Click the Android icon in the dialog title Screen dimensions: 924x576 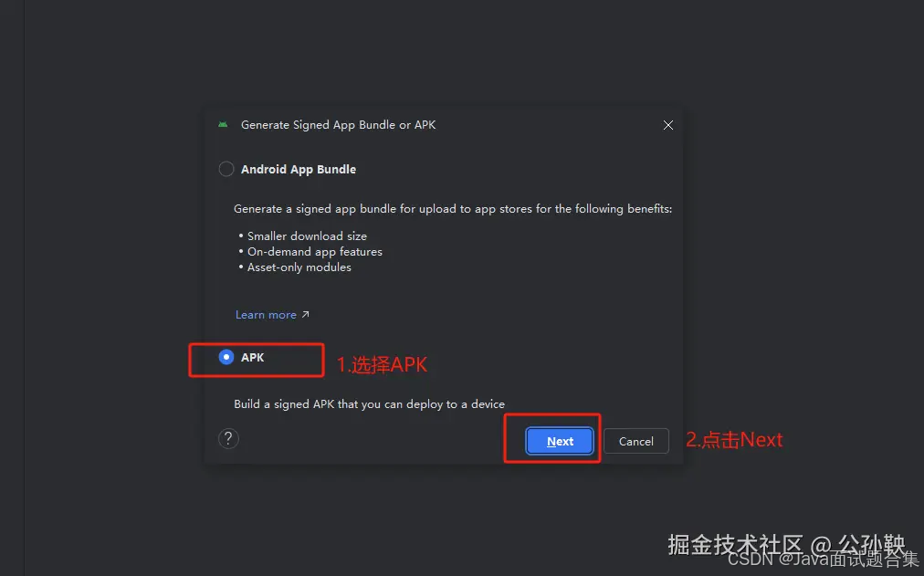pyautogui.click(x=223, y=125)
